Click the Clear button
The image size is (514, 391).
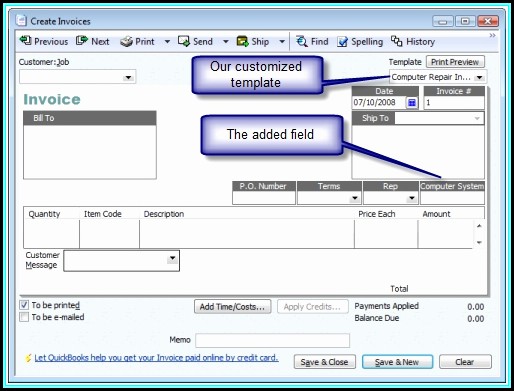pos(465,362)
